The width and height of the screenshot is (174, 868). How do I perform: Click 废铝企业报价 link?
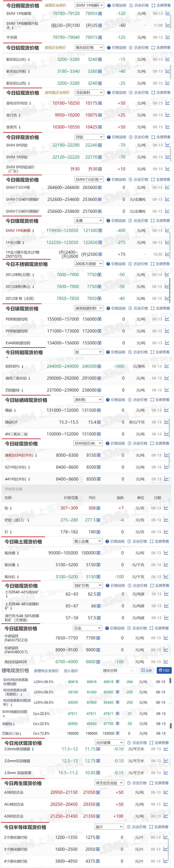tap(56, 48)
